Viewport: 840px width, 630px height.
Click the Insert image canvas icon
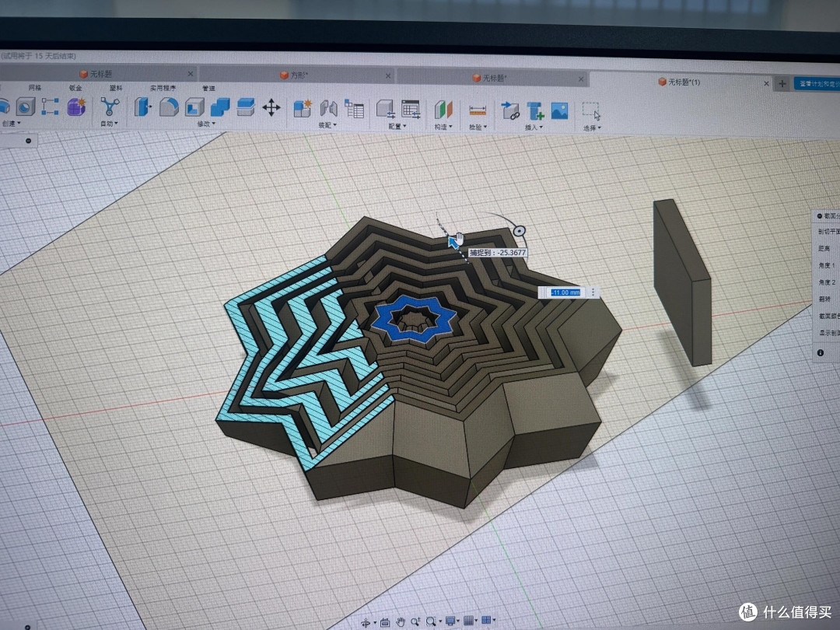(x=559, y=111)
